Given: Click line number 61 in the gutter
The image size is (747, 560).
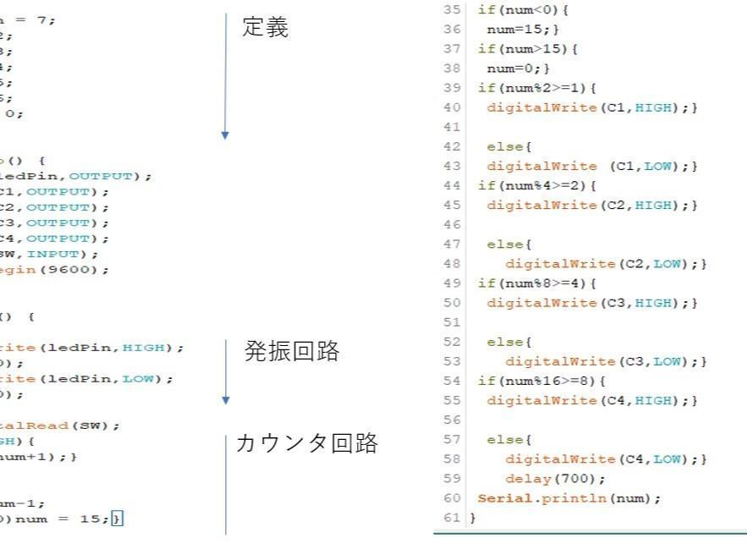Looking at the screenshot, I should 452,518.
